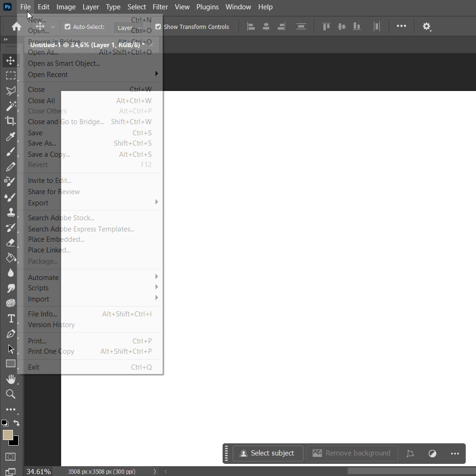
Task: Choose Place Embedded menu item
Action: [x=91, y=239]
